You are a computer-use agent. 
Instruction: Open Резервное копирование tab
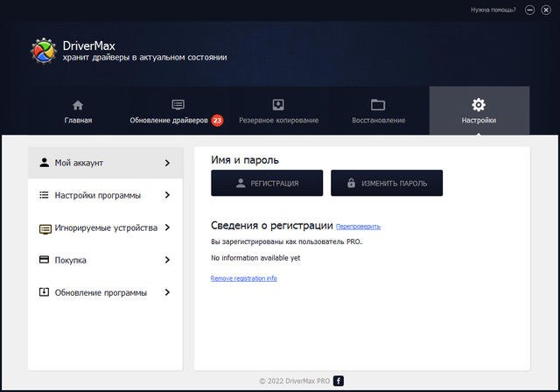pyautogui.click(x=278, y=111)
